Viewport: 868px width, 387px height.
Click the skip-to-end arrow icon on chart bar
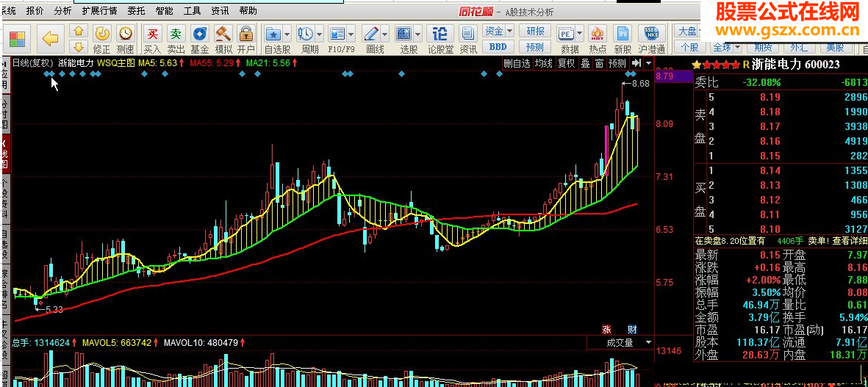(x=636, y=63)
